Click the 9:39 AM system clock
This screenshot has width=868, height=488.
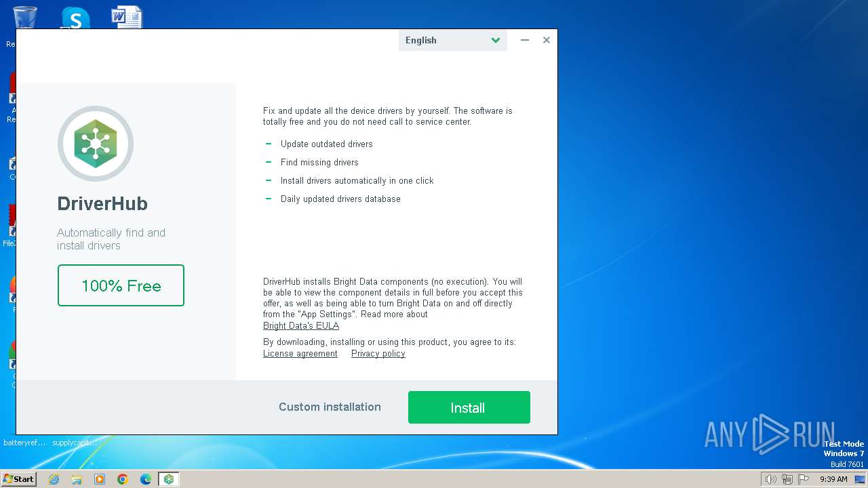[833, 479]
